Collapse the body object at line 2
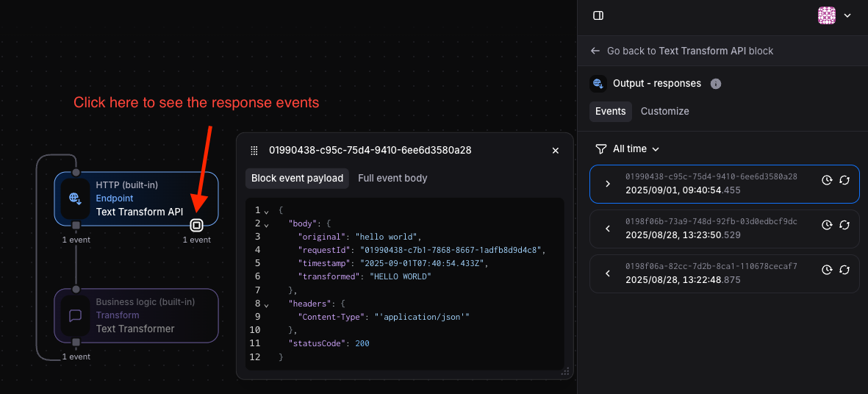868x394 pixels. tap(266, 224)
